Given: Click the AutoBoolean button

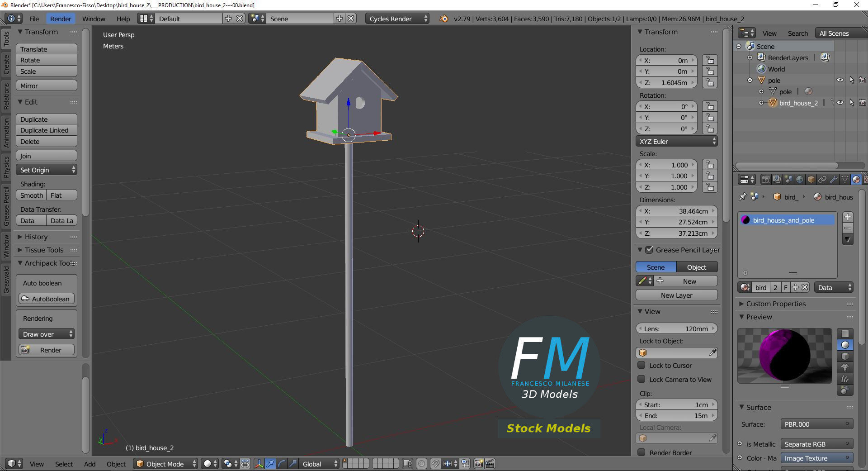Looking at the screenshot, I should pos(47,299).
